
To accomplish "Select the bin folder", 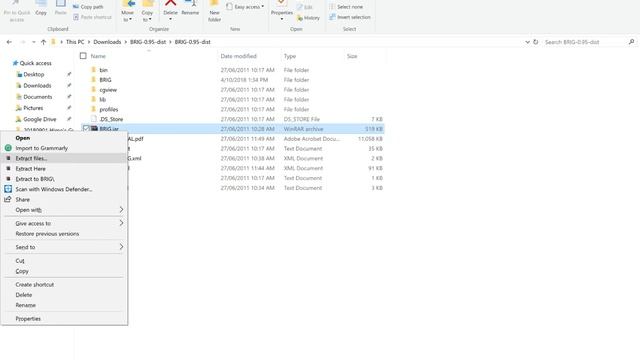I will (x=103, y=70).
